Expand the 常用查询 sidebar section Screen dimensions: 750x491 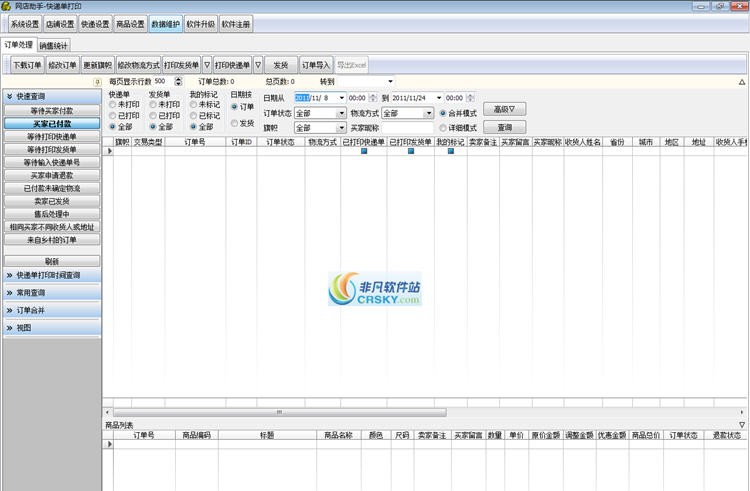pyautogui.click(x=52, y=293)
